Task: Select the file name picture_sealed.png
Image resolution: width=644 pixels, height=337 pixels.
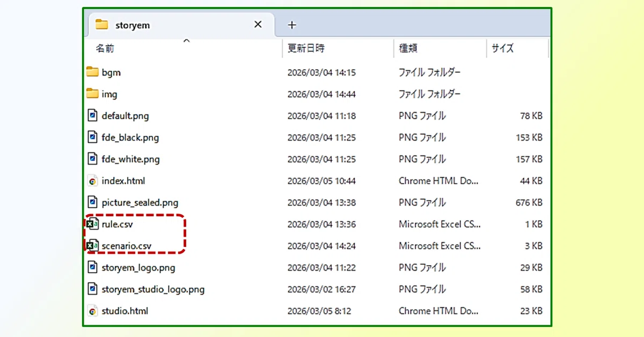Action: (140, 203)
